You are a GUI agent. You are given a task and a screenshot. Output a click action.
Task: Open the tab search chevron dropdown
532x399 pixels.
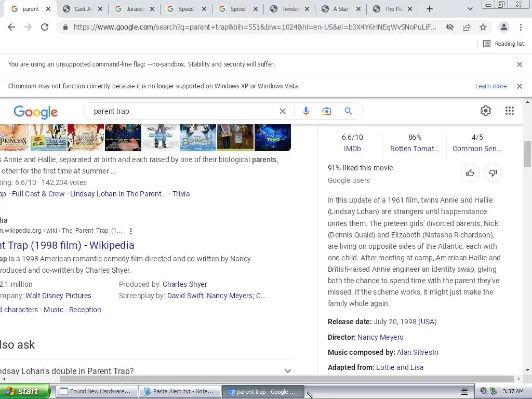coord(470,9)
